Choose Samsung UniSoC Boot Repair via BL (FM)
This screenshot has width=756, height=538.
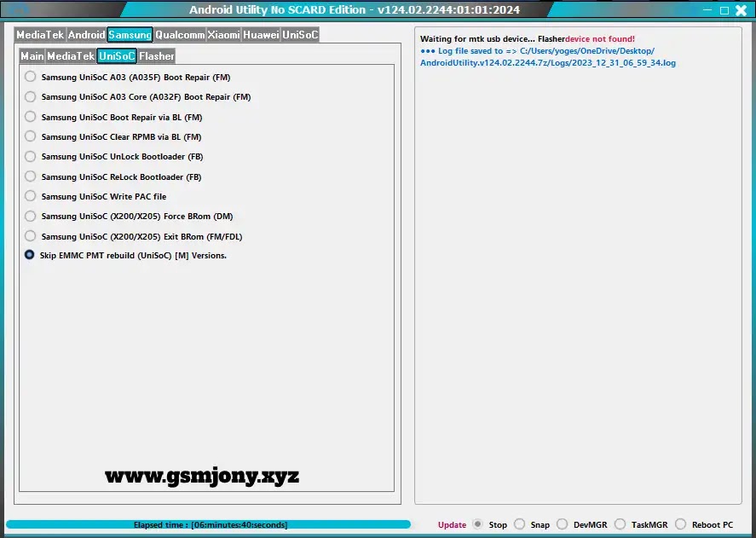(x=31, y=117)
